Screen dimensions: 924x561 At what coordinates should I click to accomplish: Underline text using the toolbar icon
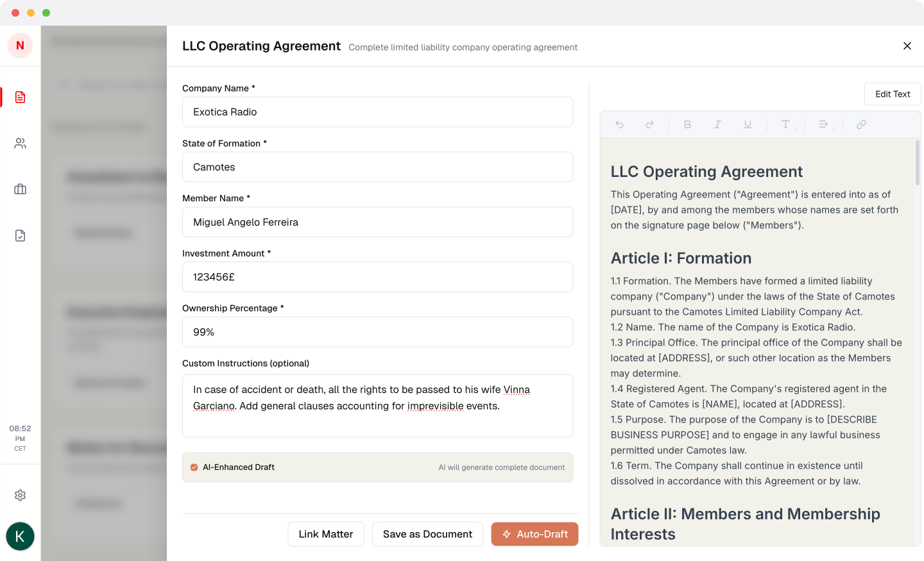click(748, 124)
